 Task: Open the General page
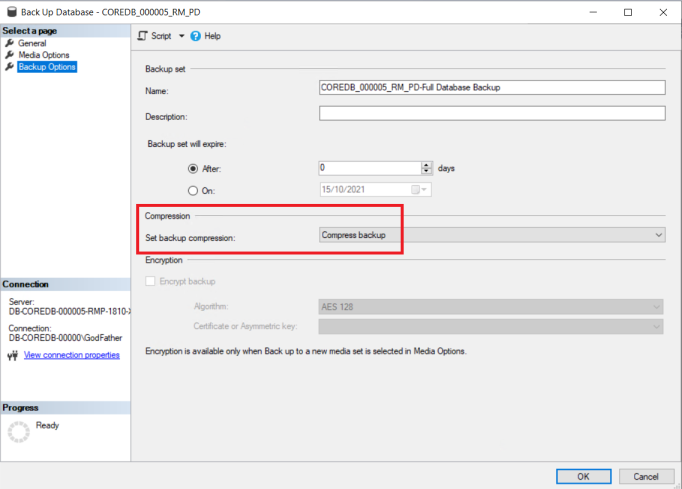(32, 43)
